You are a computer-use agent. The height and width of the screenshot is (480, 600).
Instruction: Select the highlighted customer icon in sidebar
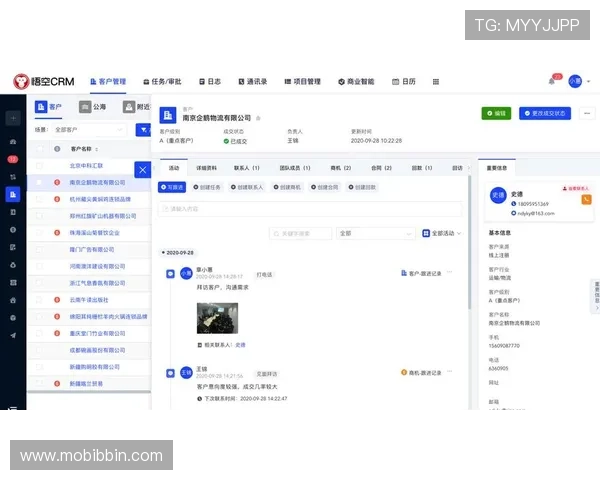click(x=13, y=194)
